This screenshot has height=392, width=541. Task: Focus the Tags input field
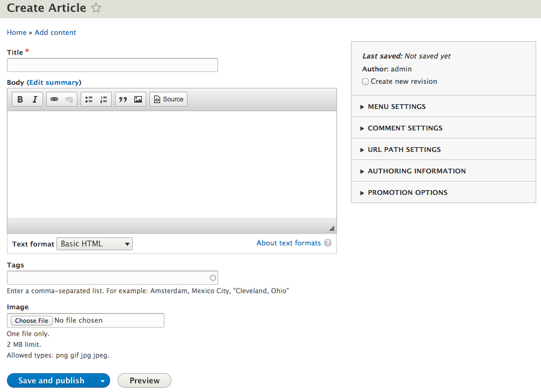(x=112, y=278)
